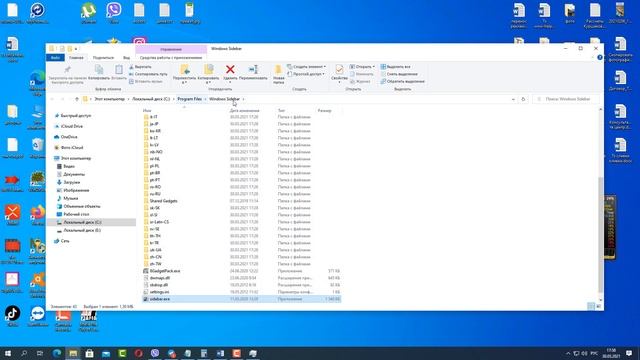Open the Application Tools (Средства работы с приложениями) tab

tap(171, 58)
